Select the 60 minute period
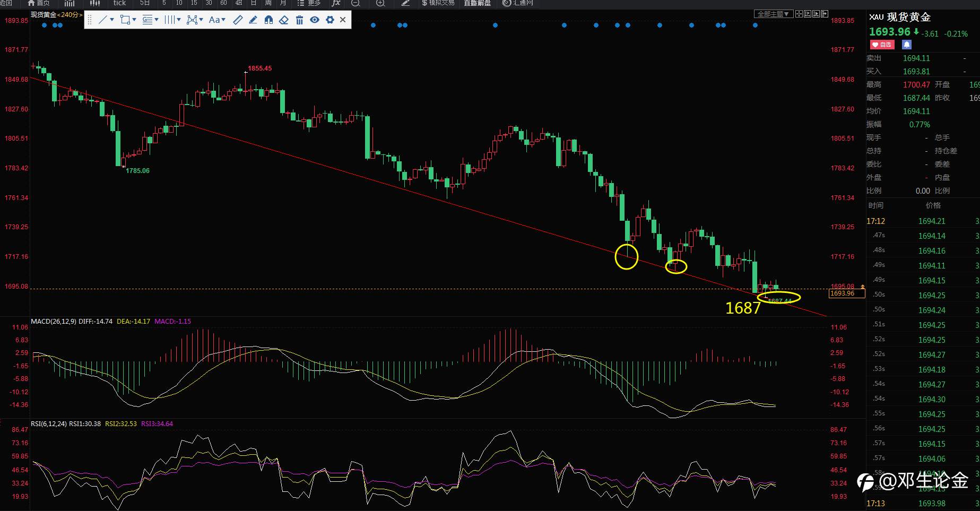980x511 pixels. coord(223,3)
